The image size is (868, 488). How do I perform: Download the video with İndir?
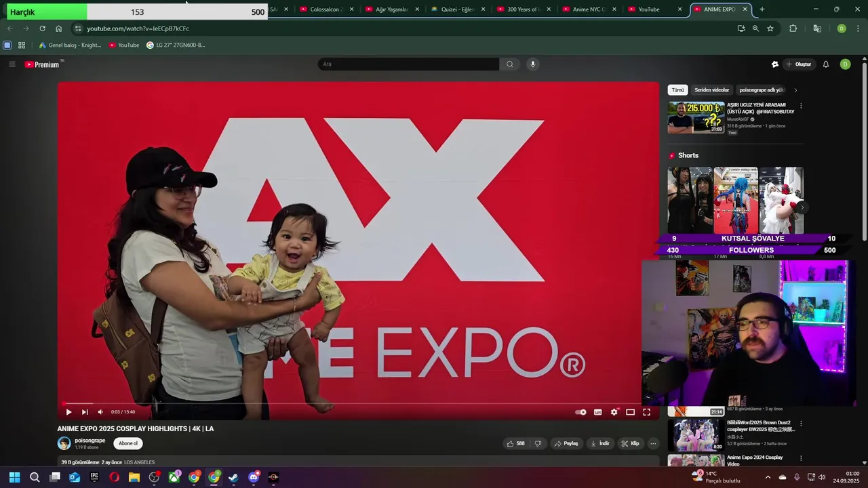[x=600, y=443]
